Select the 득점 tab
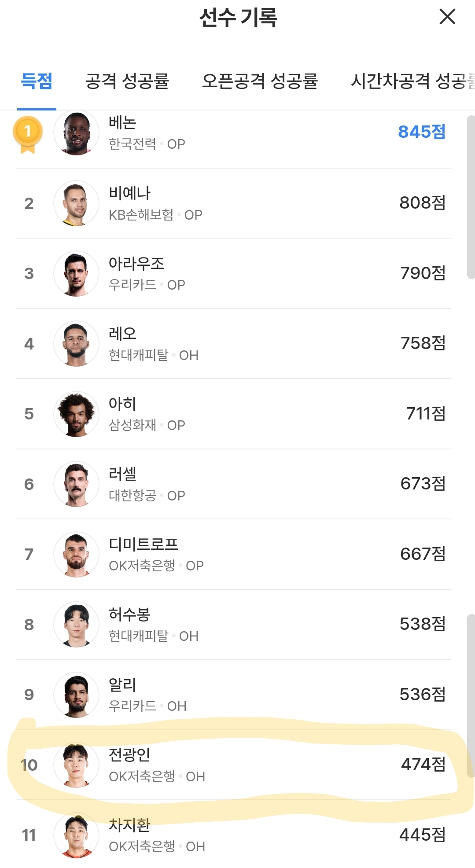The height and width of the screenshot is (868, 475). pos(37,81)
